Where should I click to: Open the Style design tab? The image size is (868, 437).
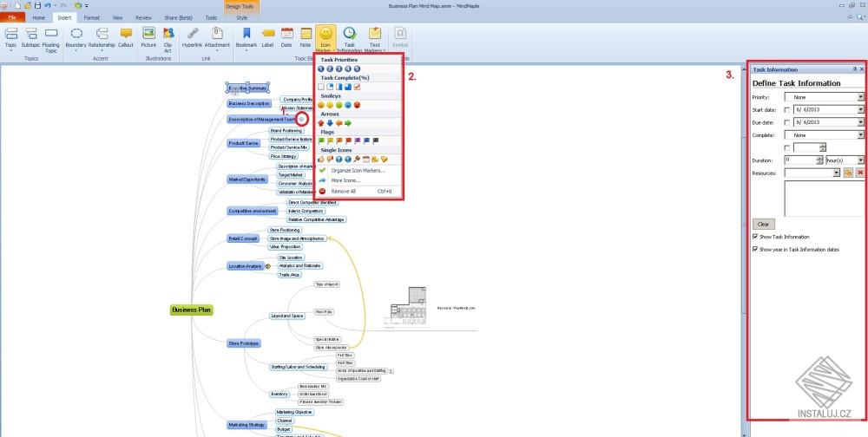tap(242, 17)
